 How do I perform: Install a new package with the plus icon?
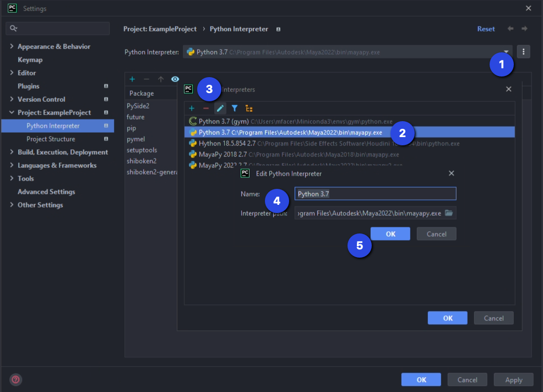point(132,79)
